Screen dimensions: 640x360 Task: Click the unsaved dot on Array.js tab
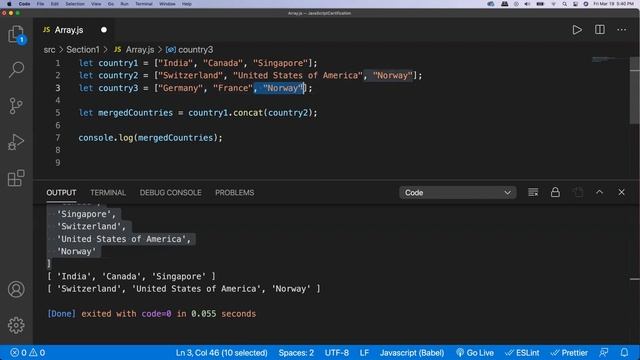(x=104, y=30)
